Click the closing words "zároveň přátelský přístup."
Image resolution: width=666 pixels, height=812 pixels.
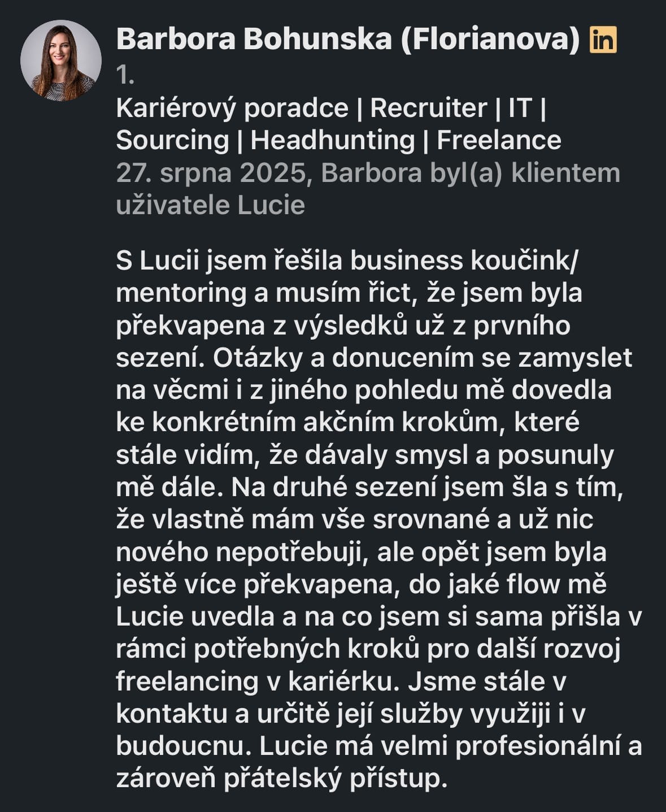pos(281,779)
